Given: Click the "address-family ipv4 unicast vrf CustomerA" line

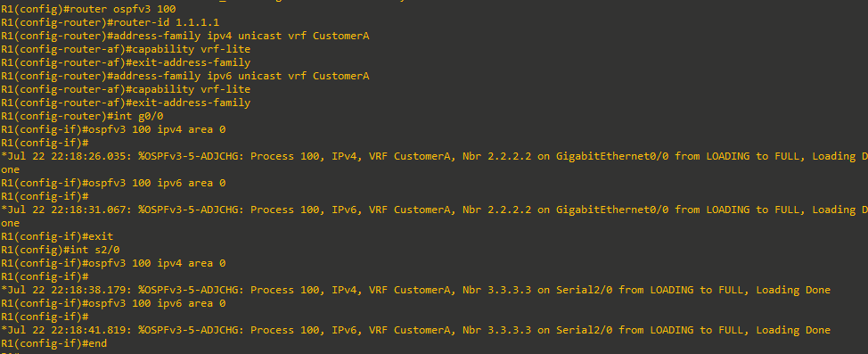Looking at the screenshot, I should point(184,36).
